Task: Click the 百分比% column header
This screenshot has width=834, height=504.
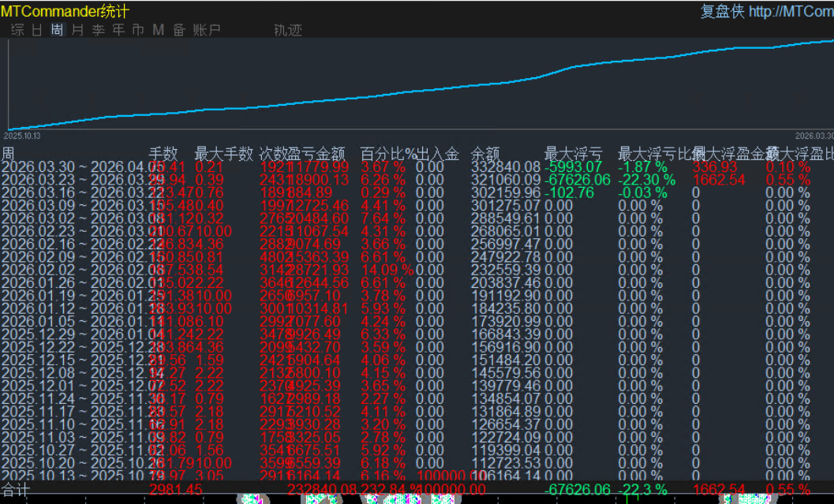Action: [388, 154]
